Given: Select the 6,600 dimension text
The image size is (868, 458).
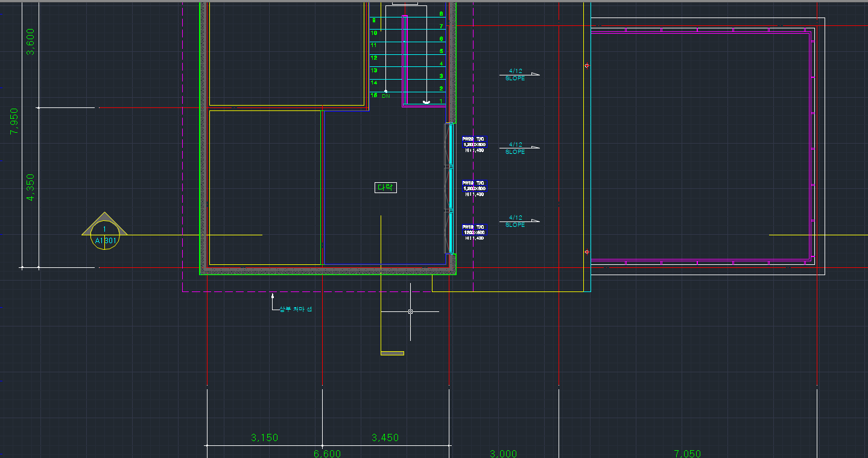Looking at the screenshot, I should (x=327, y=453).
